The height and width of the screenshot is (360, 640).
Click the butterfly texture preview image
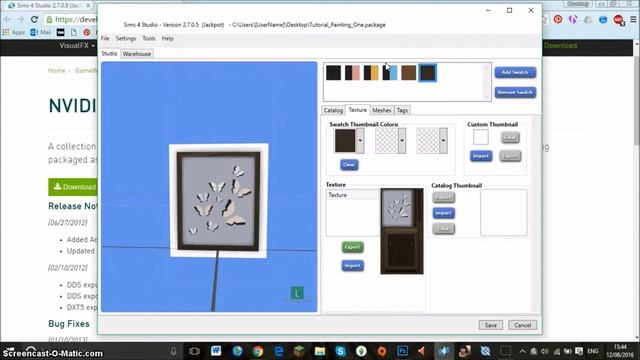coord(402,231)
